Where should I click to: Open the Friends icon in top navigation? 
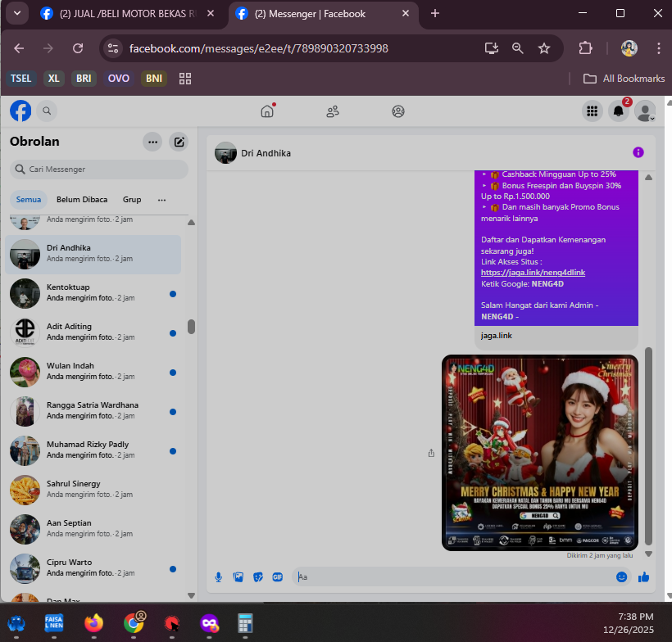[333, 111]
